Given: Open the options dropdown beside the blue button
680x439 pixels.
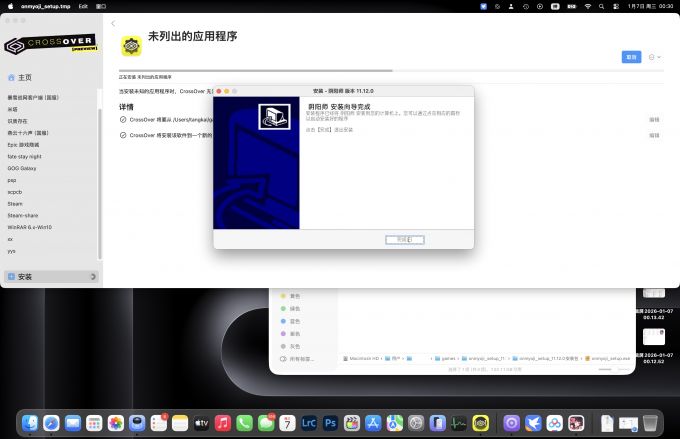Looking at the screenshot, I should coord(654,57).
